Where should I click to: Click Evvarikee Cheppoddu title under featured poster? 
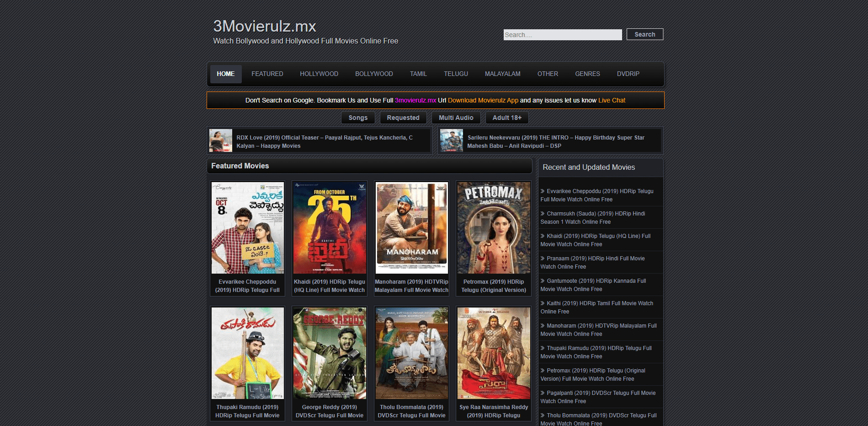point(247,286)
